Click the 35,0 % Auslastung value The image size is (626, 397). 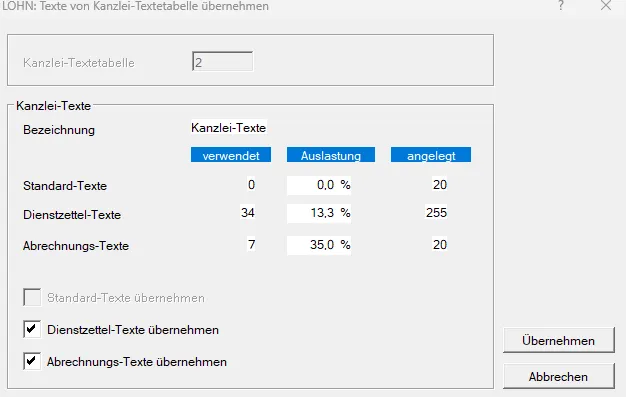coord(319,245)
